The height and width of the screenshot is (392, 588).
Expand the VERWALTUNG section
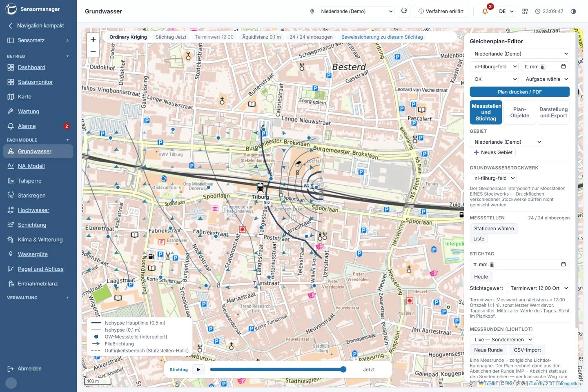38,298
